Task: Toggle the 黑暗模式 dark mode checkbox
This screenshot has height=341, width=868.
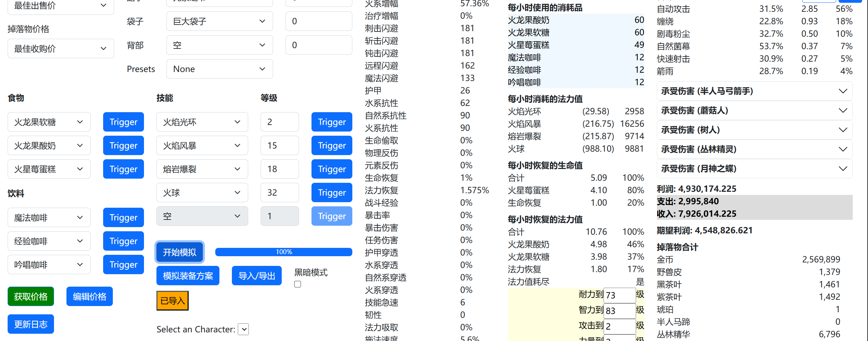Action: pyautogui.click(x=297, y=284)
